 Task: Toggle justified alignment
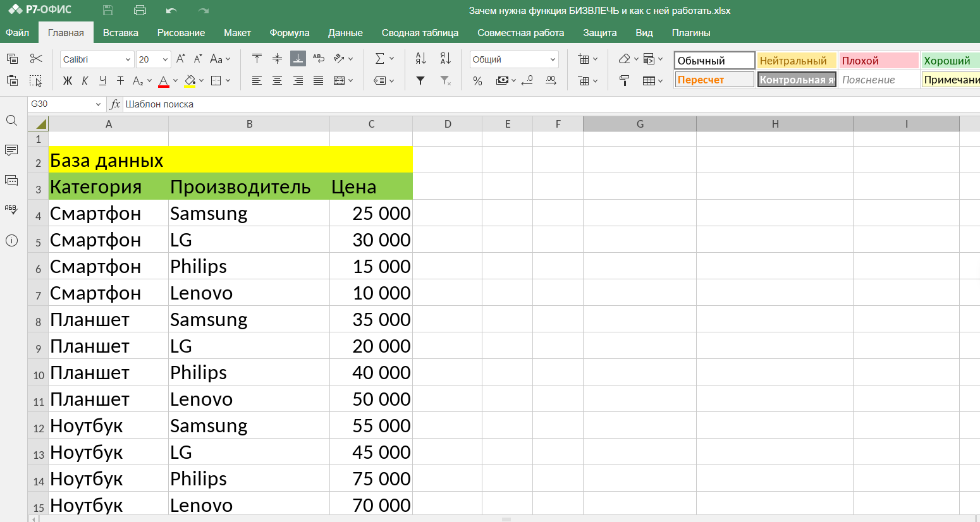pyautogui.click(x=319, y=80)
